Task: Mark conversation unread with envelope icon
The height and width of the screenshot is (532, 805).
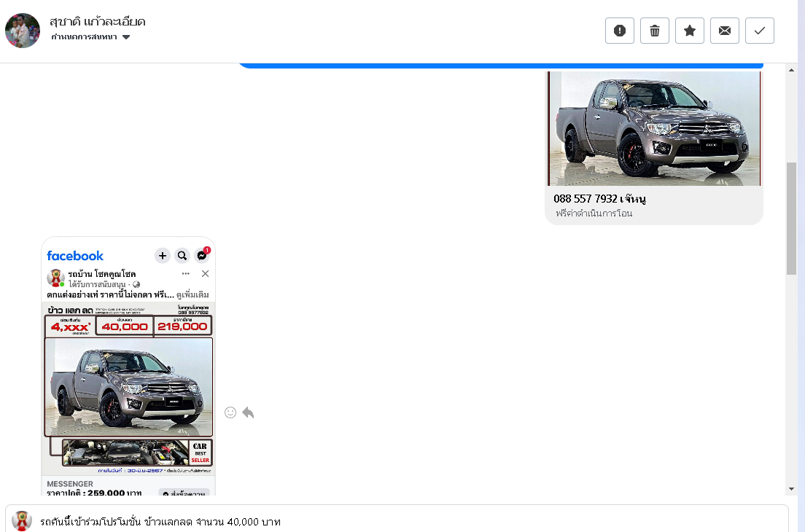Action: 725,31
